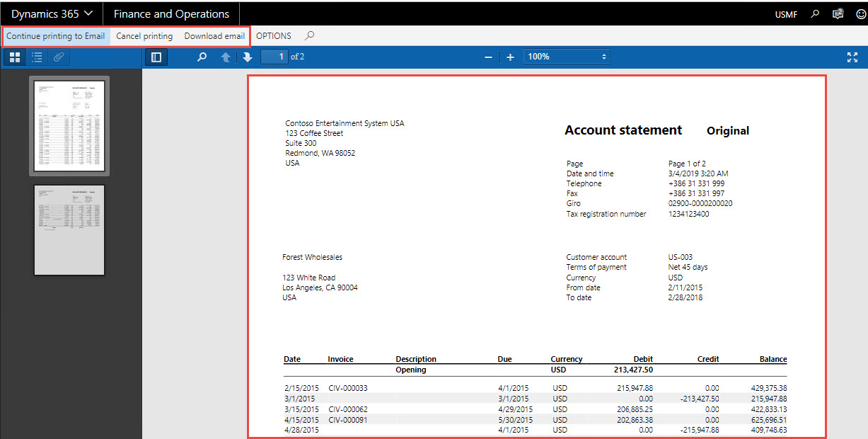Open the Dynamics 365 app dropdown
The image size is (868, 439).
tap(52, 13)
